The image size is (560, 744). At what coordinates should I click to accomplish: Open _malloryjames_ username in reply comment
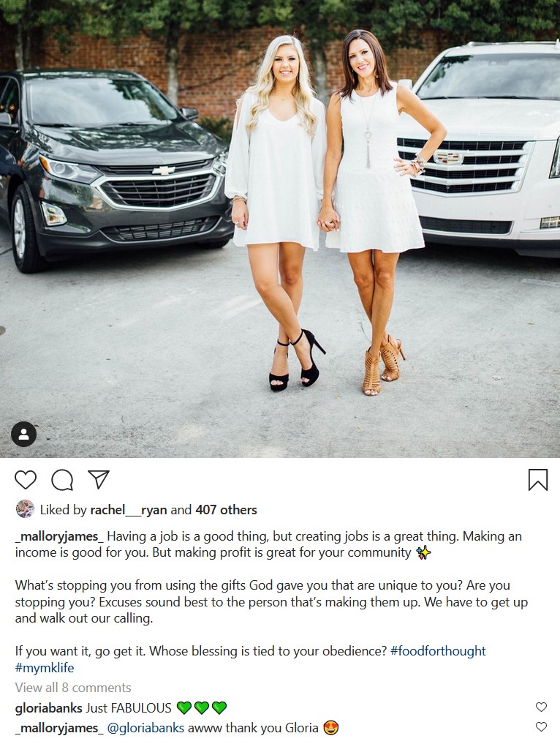click(x=59, y=728)
